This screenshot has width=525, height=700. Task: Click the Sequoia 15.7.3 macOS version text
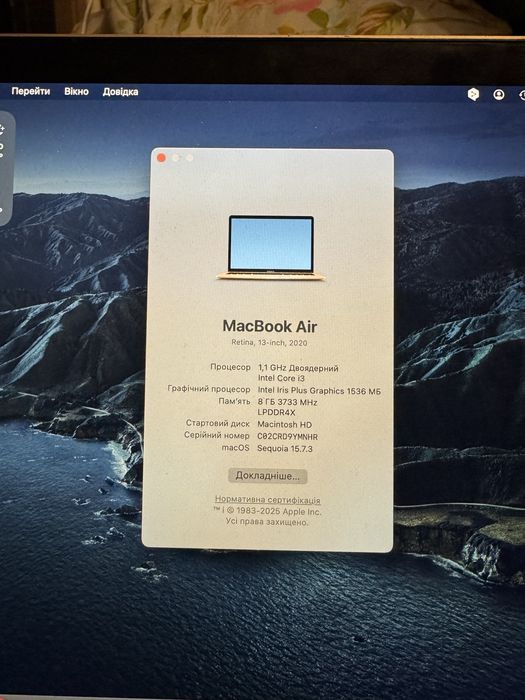285,449
